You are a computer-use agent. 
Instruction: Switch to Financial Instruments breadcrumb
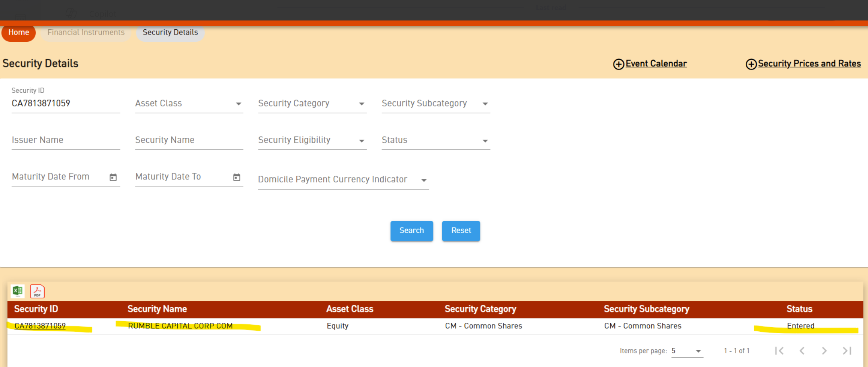tap(86, 33)
